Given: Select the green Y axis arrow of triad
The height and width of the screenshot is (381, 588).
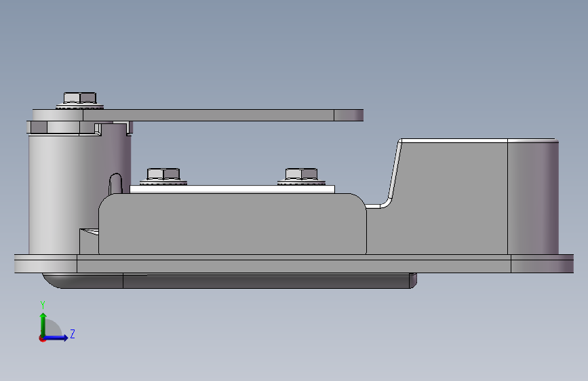Looking at the screenshot, I should [x=43, y=325].
